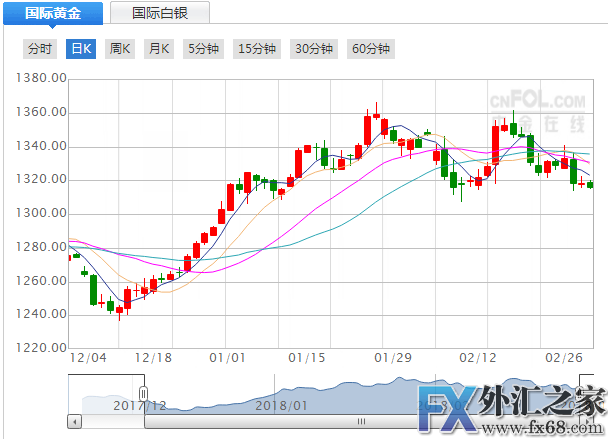608x439 pixels.
Task: Switch chart to 周K weekly view
Action: 120,49
